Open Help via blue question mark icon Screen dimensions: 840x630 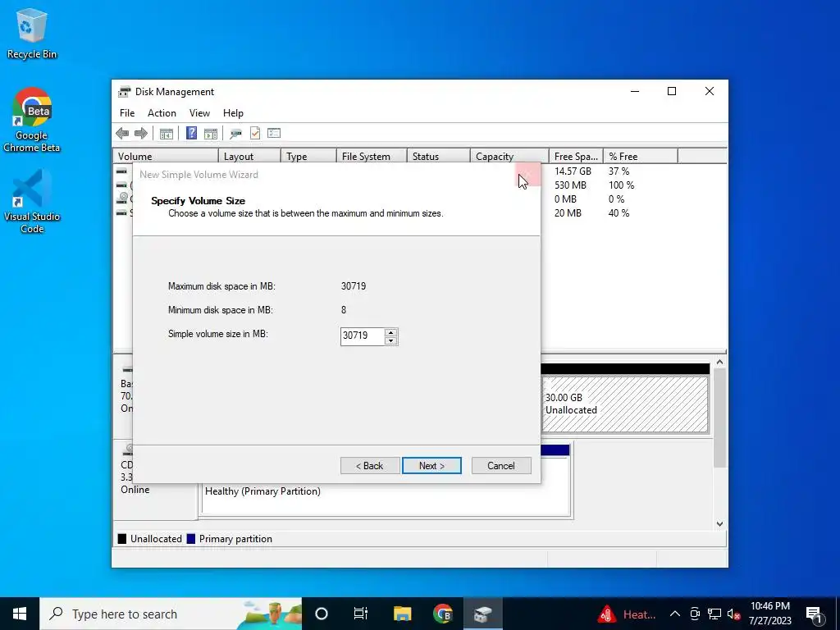[191, 133]
